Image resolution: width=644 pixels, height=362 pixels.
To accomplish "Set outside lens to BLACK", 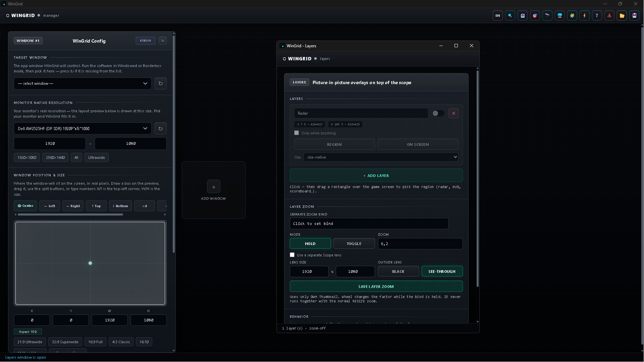I will pos(398,271).
